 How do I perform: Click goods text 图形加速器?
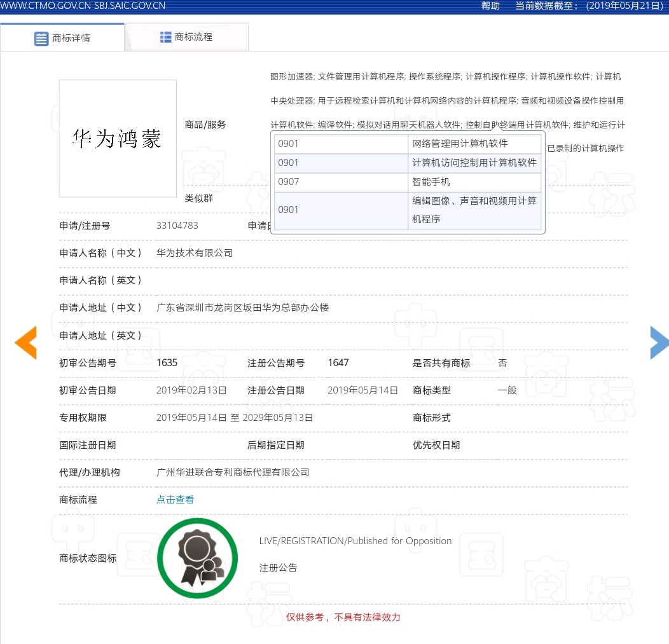click(x=291, y=76)
